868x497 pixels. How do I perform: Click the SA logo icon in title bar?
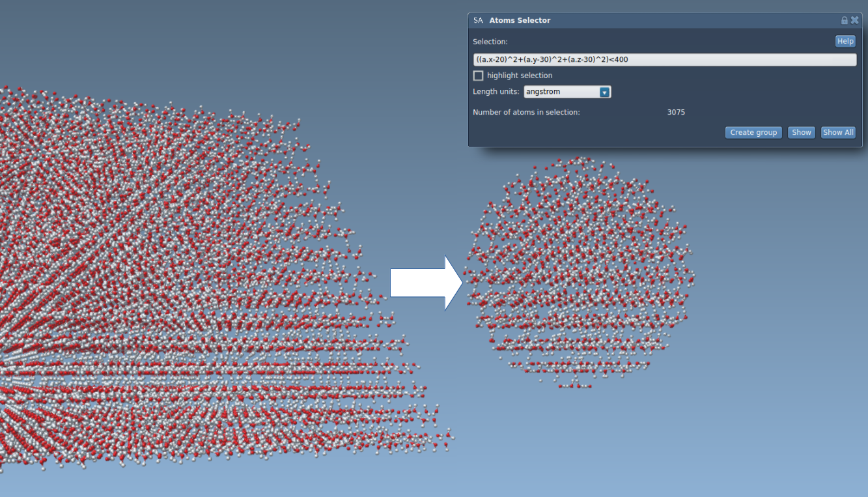(478, 20)
